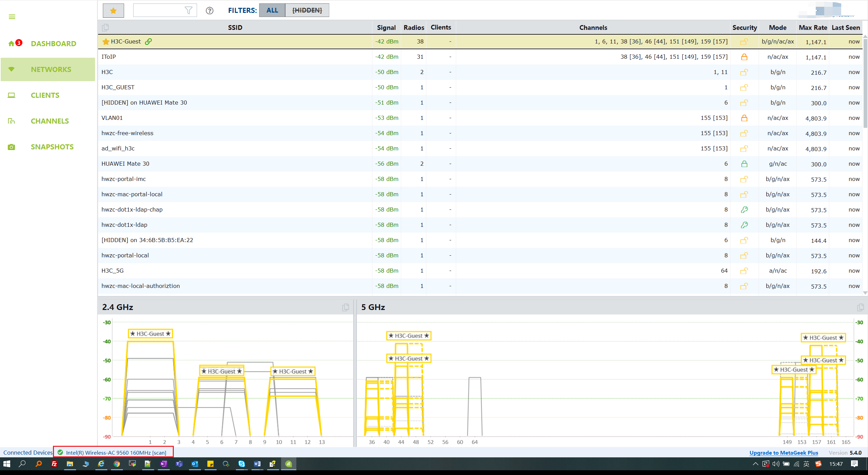
Task: Click the Intel Wireless-AC 9560 adapter status
Action: 113,453
